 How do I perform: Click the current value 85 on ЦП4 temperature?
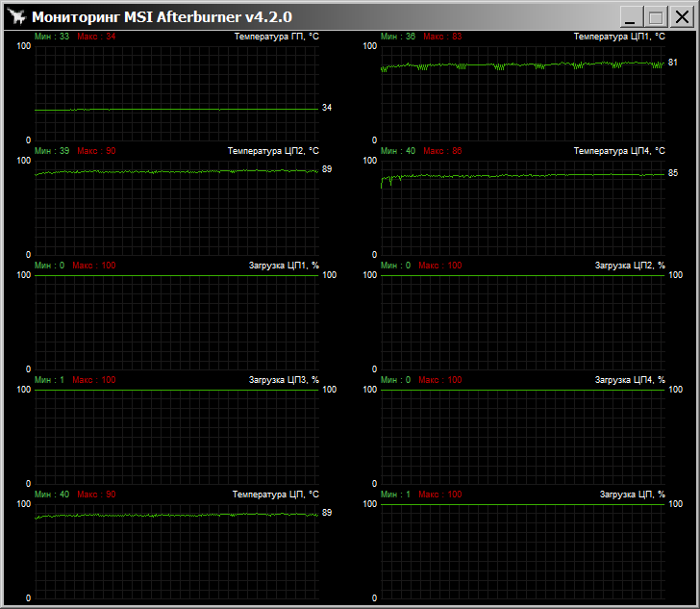coord(673,173)
